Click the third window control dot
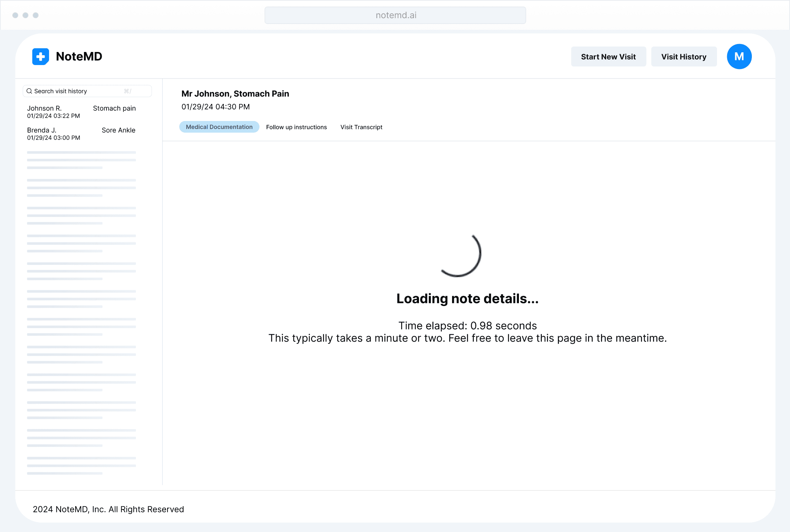Viewport: 790px width, 532px height. 36,15
